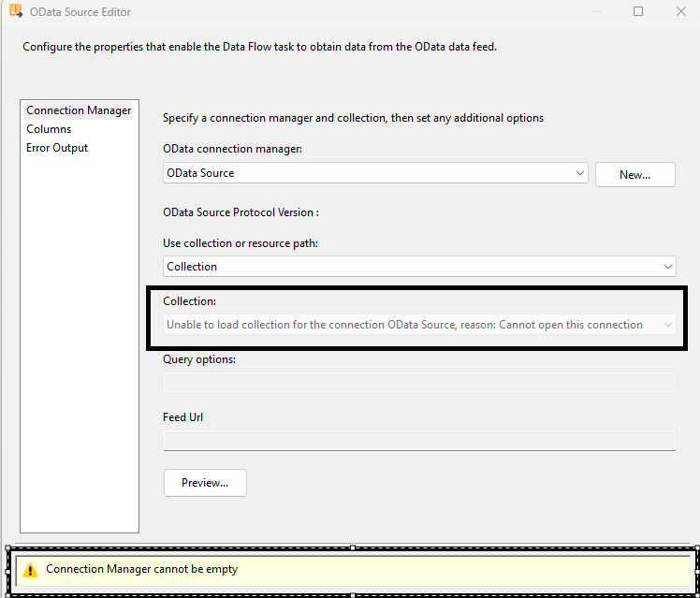Select the Connection Manager page
The height and width of the screenshot is (598, 700).
(x=79, y=110)
